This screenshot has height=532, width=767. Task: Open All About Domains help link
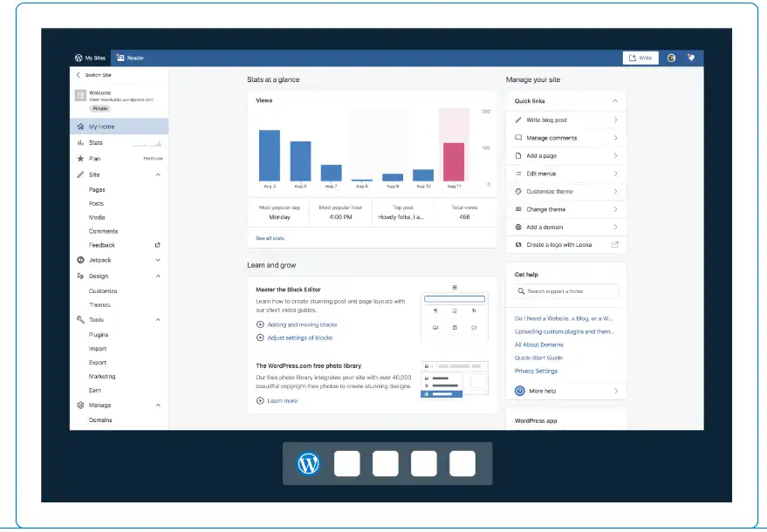(x=538, y=344)
